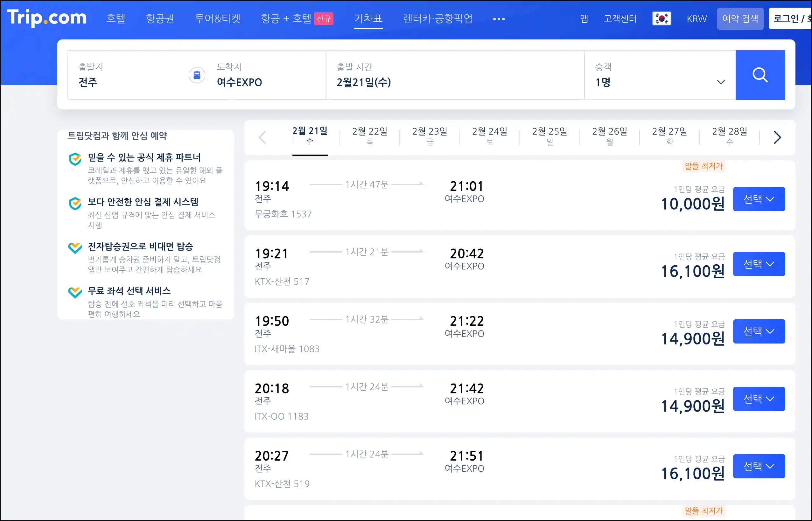This screenshot has height=521, width=812.
Task: Select the 2월 26일 월 date tab
Action: [610, 136]
